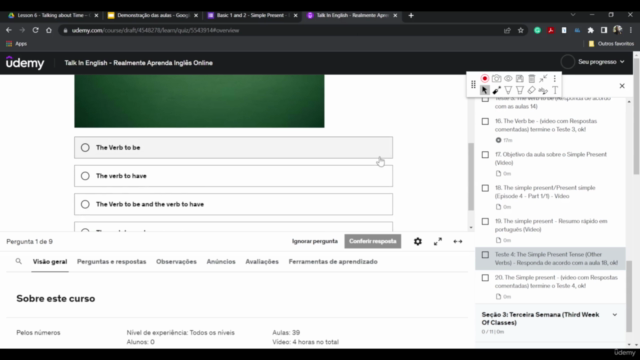Check Teste 4 Simple Present Tense checkbox
This screenshot has height=360, width=640.
coord(485,255)
